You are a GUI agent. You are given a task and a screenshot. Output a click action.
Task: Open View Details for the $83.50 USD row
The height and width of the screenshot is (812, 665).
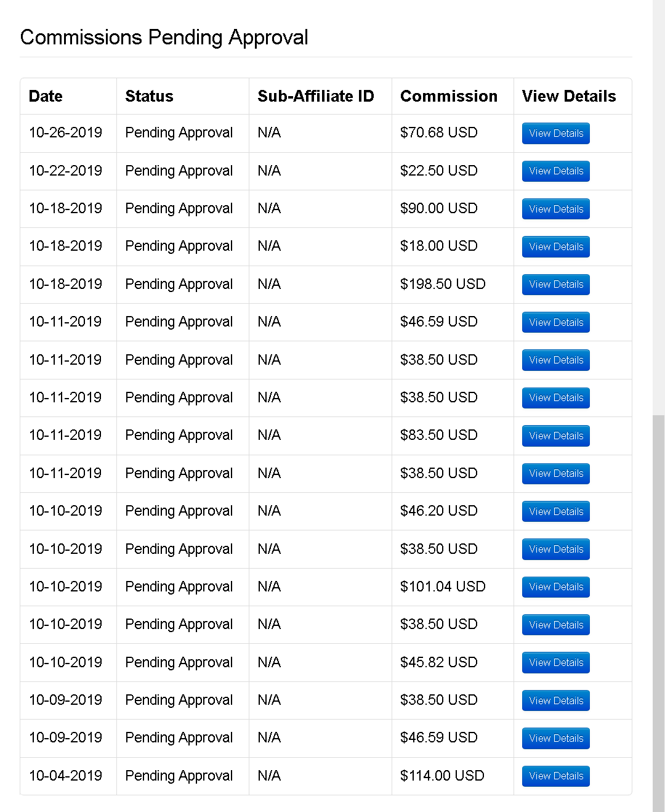click(555, 436)
